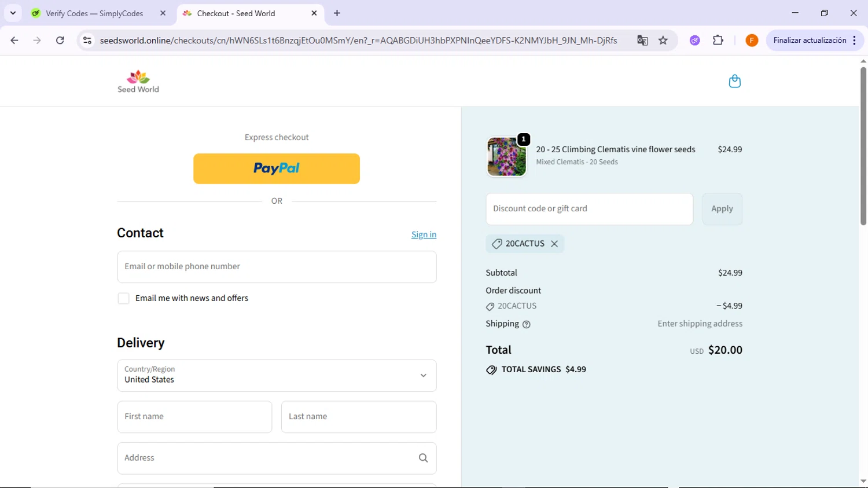The width and height of the screenshot is (868, 488).
Task: Click the Sign in link
Action: coord(424,234)
